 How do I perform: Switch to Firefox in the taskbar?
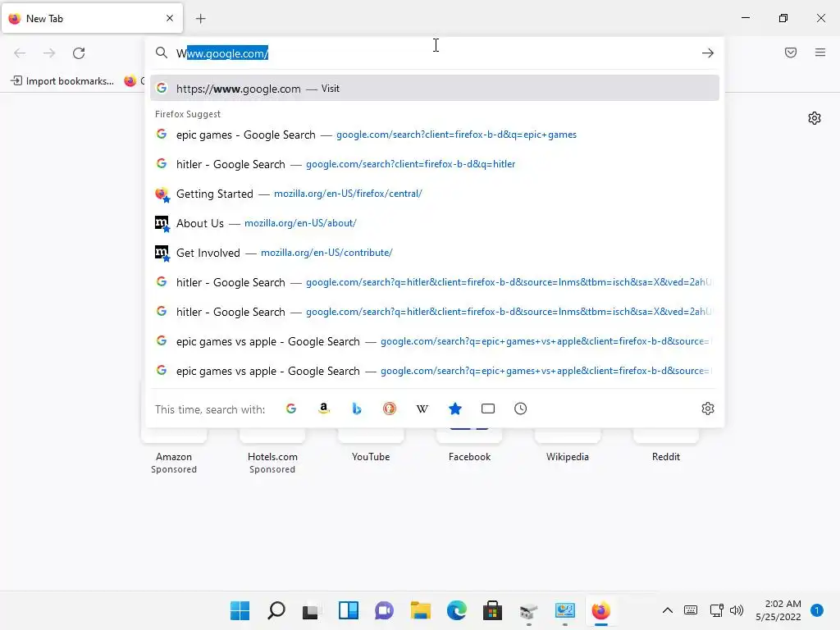601,610
